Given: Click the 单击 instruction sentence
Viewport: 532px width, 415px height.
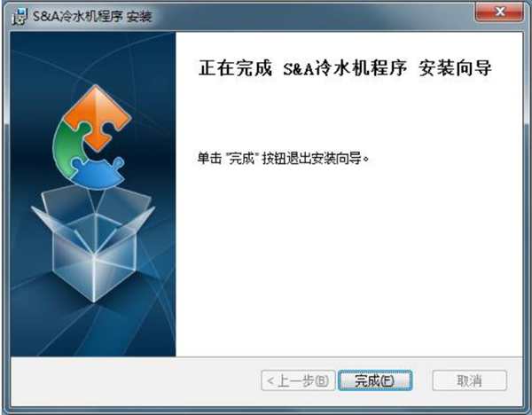Looking at the screenshot, I should click(x=283, y=158).
